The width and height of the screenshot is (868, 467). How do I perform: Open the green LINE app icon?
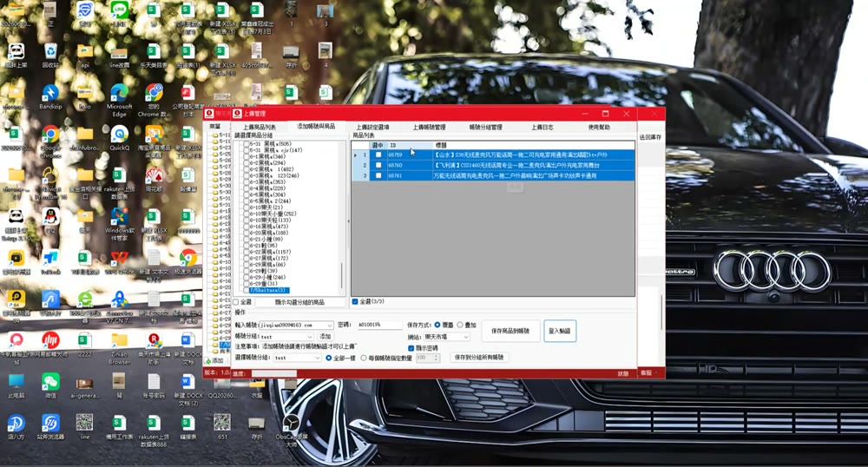tap(120, 14)
